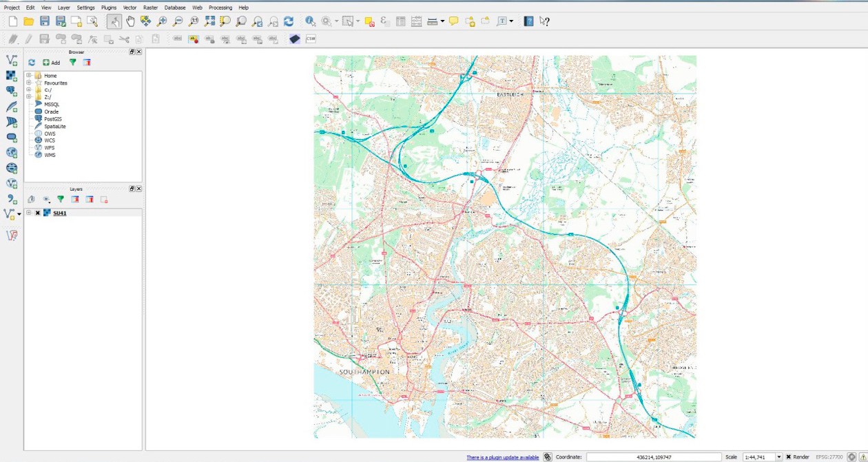Image resolution: width=868 pixels, height=462 pixels.
Task: Activate the Zoom In tool
Action: click(161, 21)
